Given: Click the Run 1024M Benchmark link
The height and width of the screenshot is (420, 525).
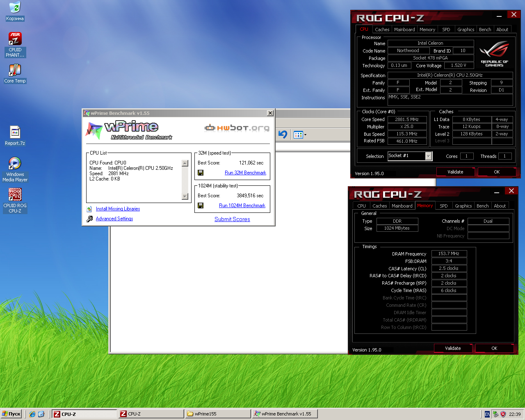Looking at the screenshot, I should coord(242,205).
